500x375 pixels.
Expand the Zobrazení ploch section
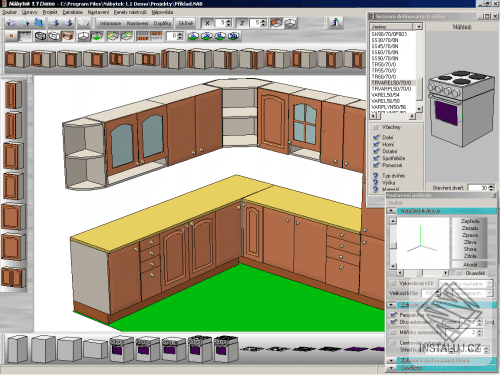coord(391,360)
